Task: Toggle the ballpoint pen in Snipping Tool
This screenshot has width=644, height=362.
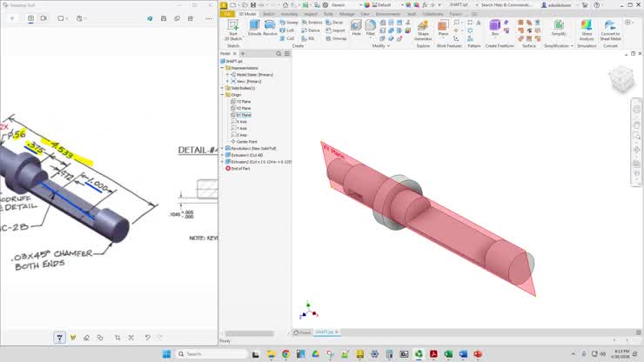Action: pyautogui.click(x=59, y=338)
